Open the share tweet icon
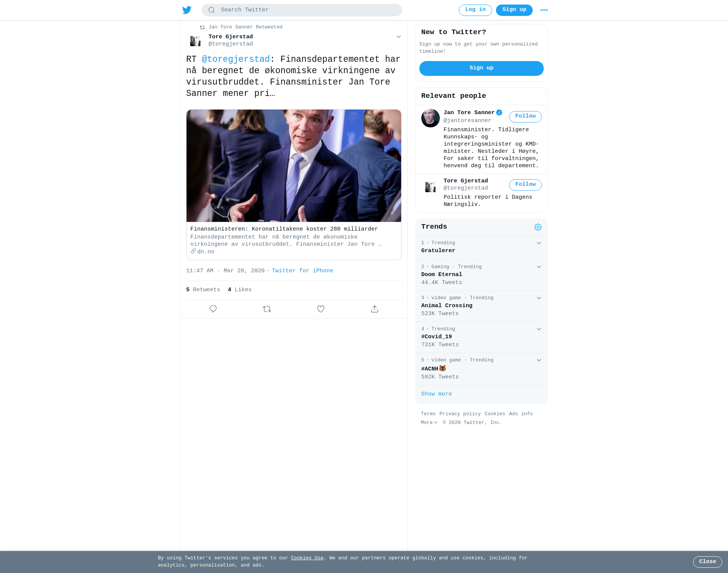 coord(375,309)
